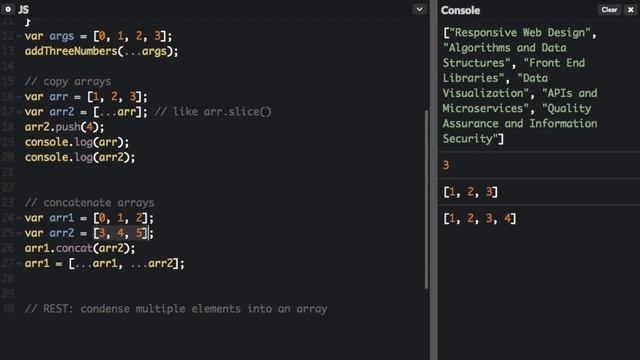
Task: Click console output '[1, 2, 3, 4]'
Action: click(x=480, y=218)
